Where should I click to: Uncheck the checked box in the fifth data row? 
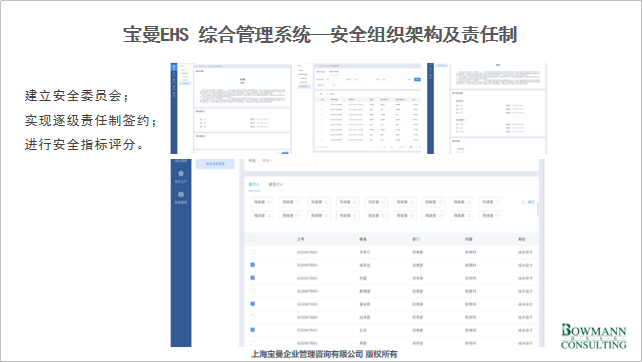(253, 304)
